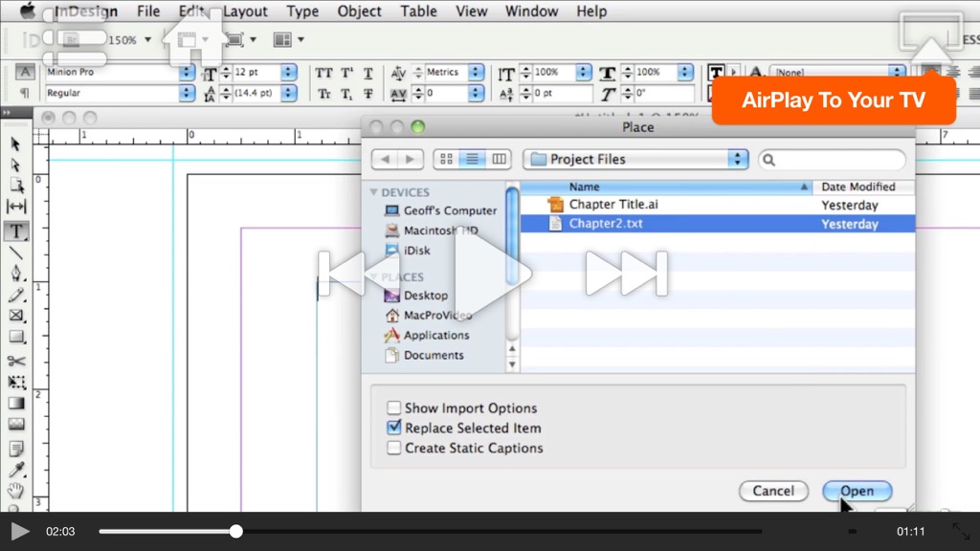This screenshot has height=551, width=980.
Task: Go back in Place dialog navigation
Action: pyautogui.click(x=385, y=160)
